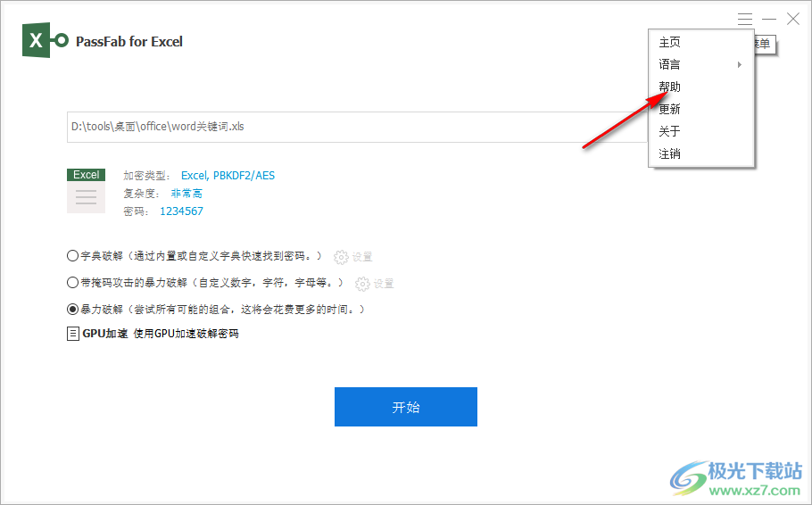Click the PassFab for Excel title
Image resolution: width=812 pixels, height=505 pixels.
point(129,41)
